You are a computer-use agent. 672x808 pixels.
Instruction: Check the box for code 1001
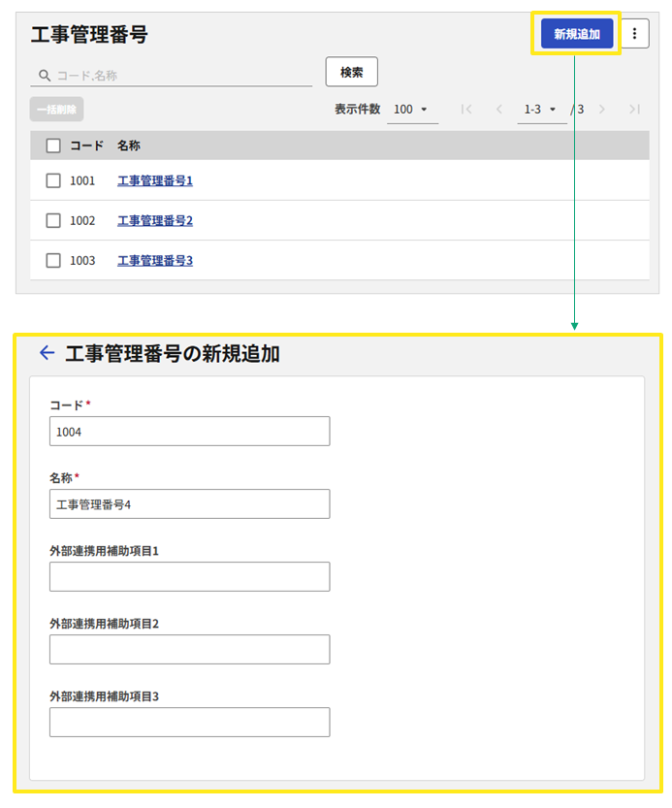click(53, 180)
